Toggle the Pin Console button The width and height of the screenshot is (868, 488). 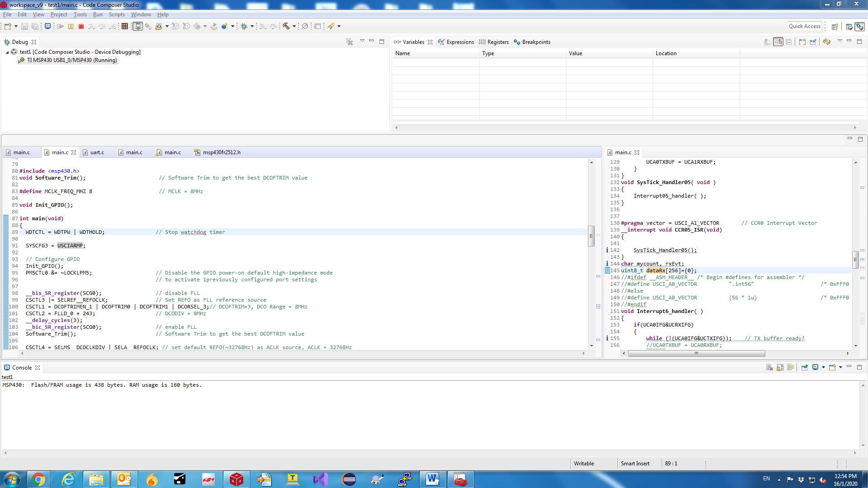804,367
